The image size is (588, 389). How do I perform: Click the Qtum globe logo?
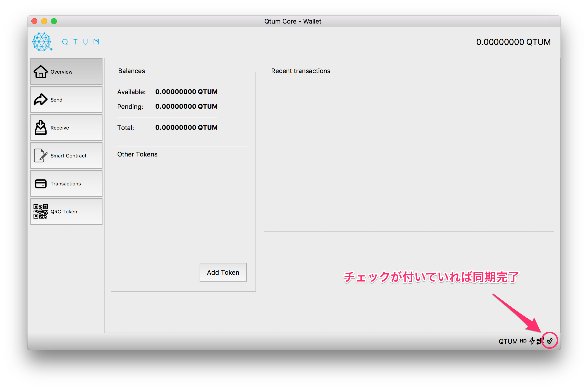[42, 42]
